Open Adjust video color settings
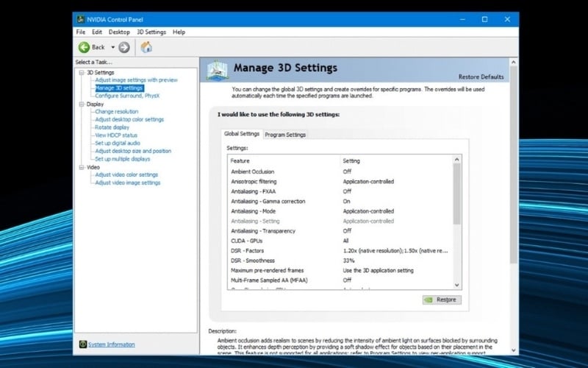Viewport: 588px width, 368px height. click(x=126, y=174)
